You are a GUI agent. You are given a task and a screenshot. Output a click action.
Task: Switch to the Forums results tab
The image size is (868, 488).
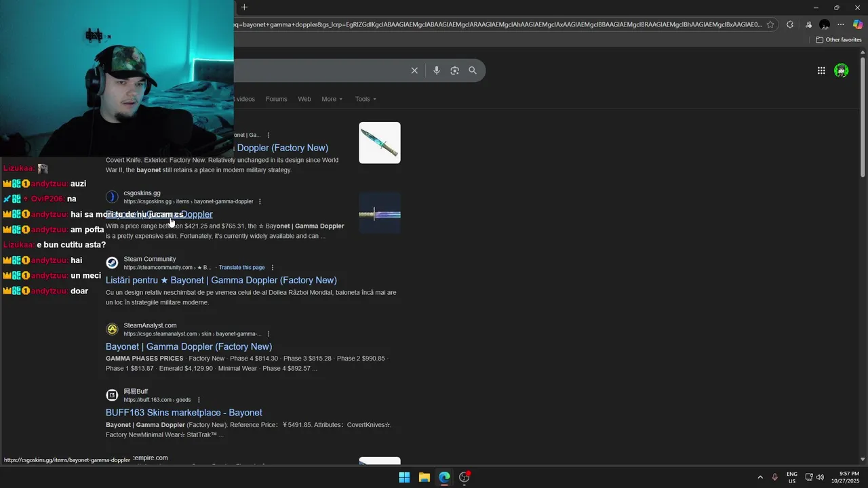276,99
